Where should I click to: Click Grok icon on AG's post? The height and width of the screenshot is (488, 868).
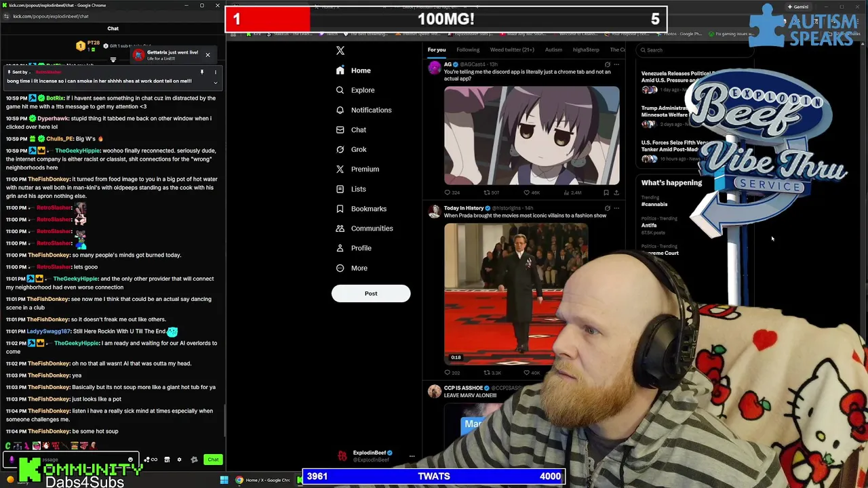[607, 64]
